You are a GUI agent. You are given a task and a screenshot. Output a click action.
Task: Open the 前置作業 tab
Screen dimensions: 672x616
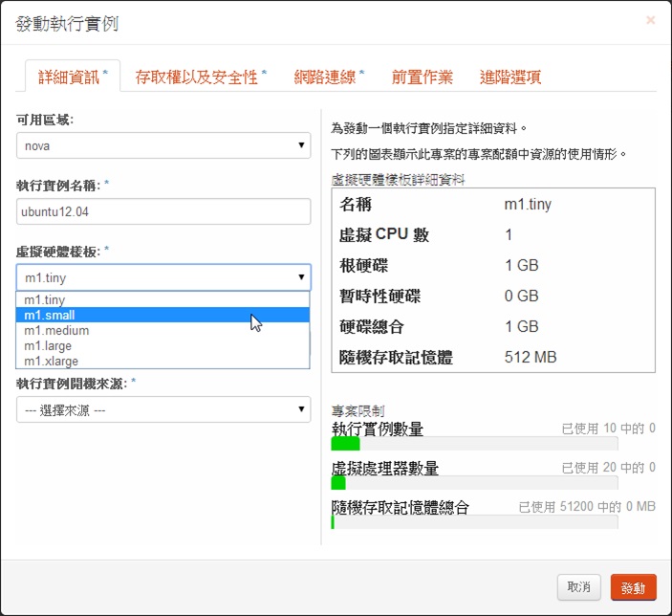422,77
